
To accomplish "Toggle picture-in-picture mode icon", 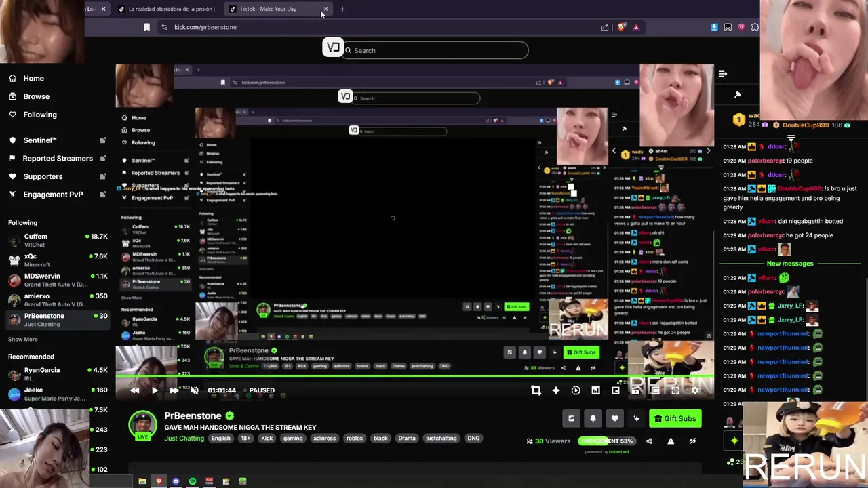I will pos(616,390).
